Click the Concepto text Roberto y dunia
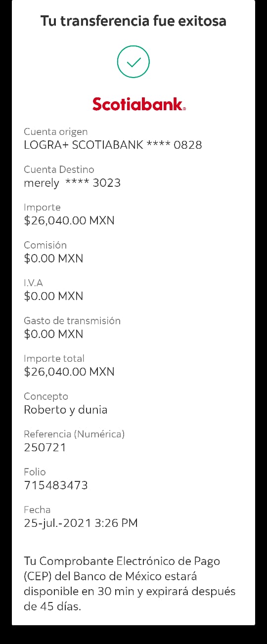267x644 pixels. click(66, 410)
